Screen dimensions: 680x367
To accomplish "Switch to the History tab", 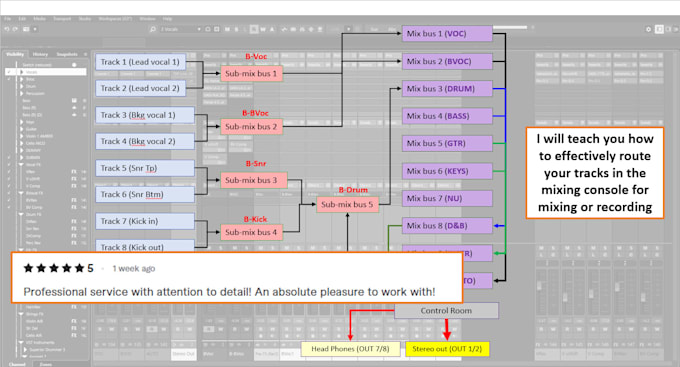I will [40, 54].
